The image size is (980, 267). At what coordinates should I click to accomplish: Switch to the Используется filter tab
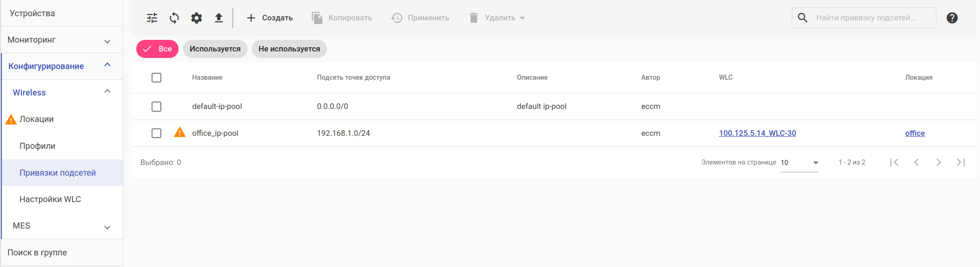click(215, 49)
